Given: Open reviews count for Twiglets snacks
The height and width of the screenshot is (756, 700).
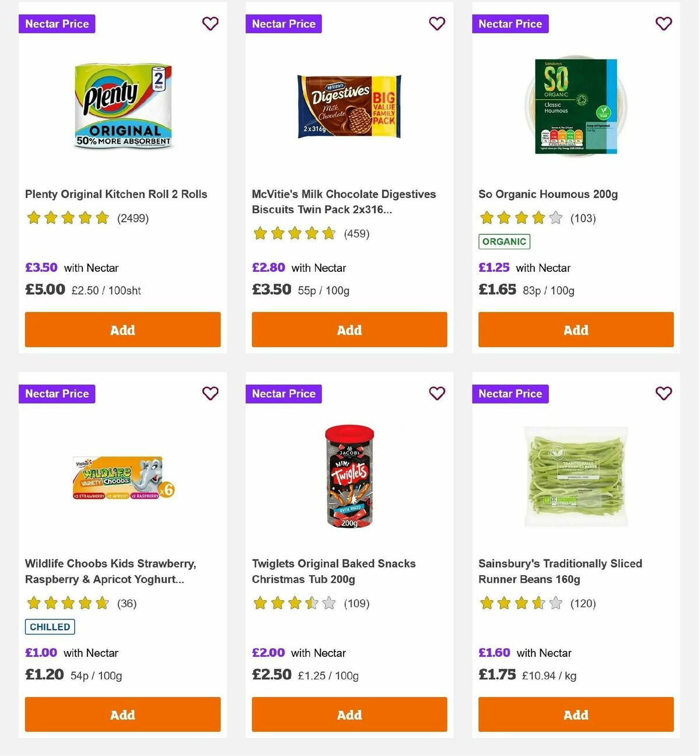Looking at the screenshot, I should [356, 604].
